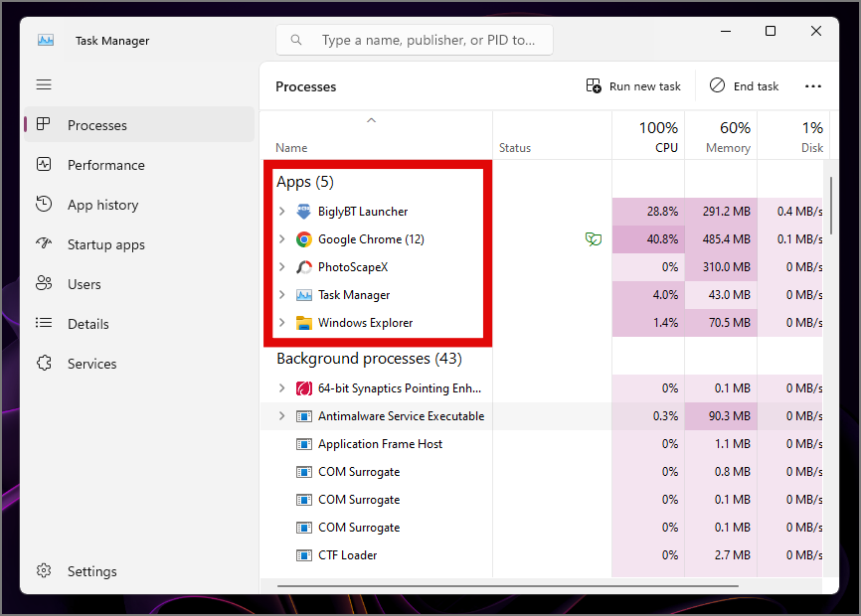
Task: Expand the Windows Explorer process group
Action: point(281,323)
